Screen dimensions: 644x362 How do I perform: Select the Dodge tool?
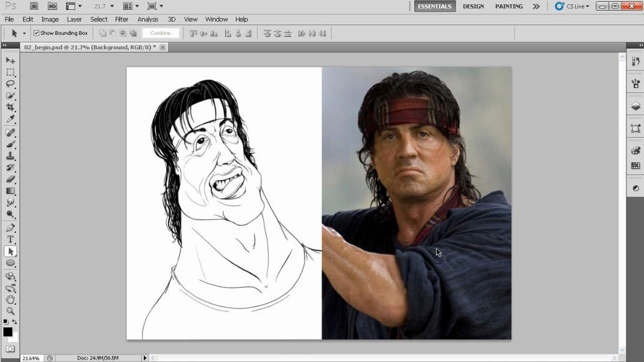click(11, 214)
